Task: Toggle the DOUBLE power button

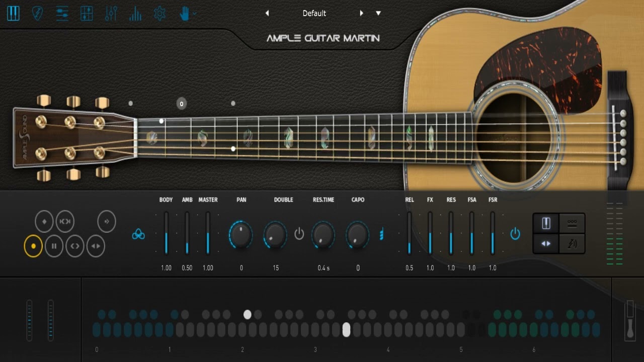Action: coord(299,234)
